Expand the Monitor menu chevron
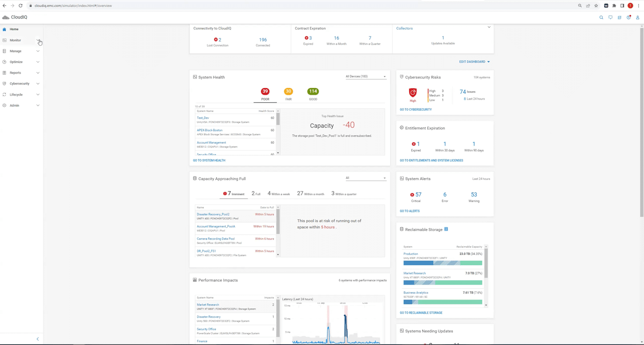Viewport: 644px width, 345px height. pyautogui.click(x=38, y=40)
